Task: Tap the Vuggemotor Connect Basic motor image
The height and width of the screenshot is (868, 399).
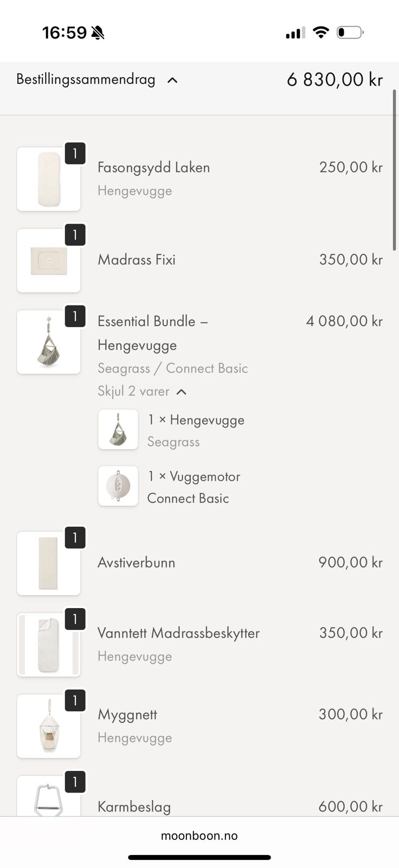Action: [x=118, y=486]
